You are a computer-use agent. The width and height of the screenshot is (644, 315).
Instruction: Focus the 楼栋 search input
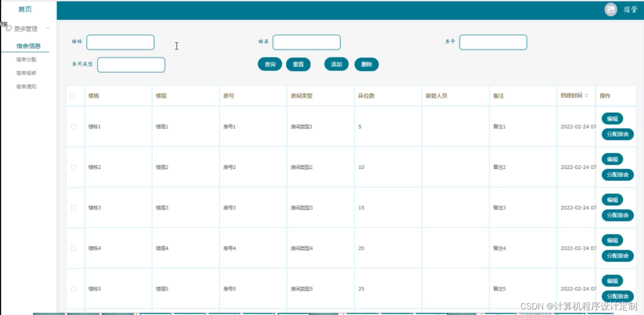click(x=120, y=42)
